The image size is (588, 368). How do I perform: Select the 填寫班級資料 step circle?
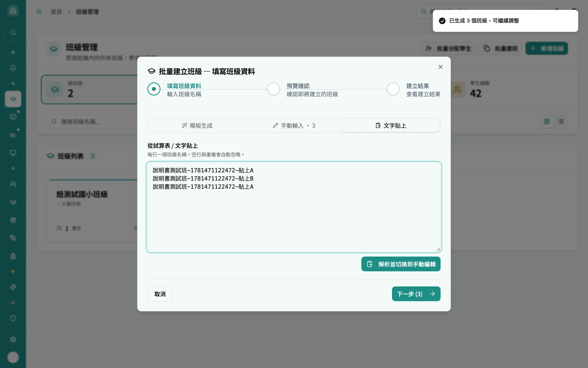[x=154, y=89]
